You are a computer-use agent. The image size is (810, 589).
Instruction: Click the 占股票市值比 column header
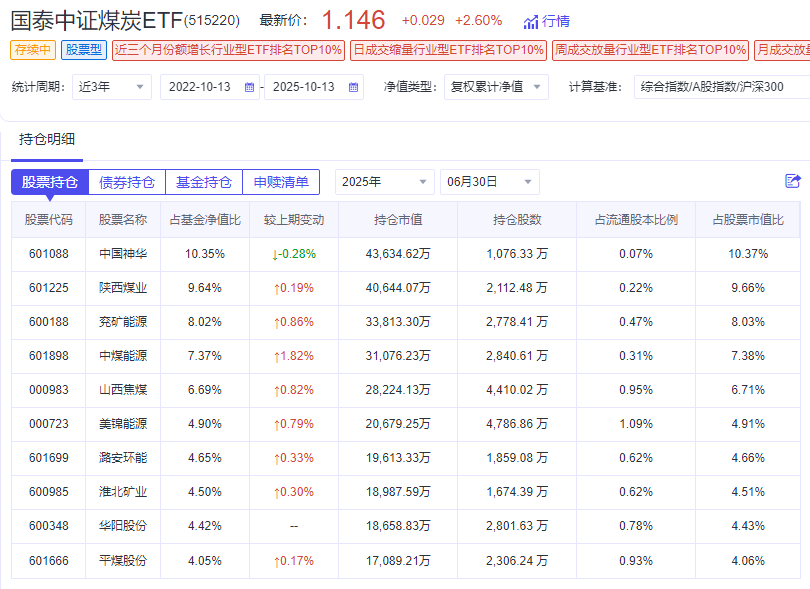[x=748, y=220]
